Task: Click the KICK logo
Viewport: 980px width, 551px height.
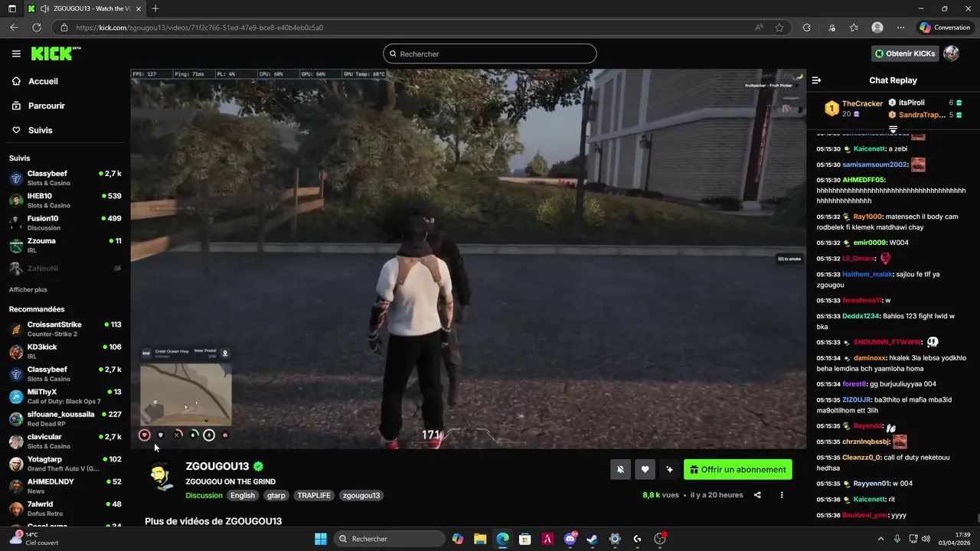Action: tap(55, 54)
